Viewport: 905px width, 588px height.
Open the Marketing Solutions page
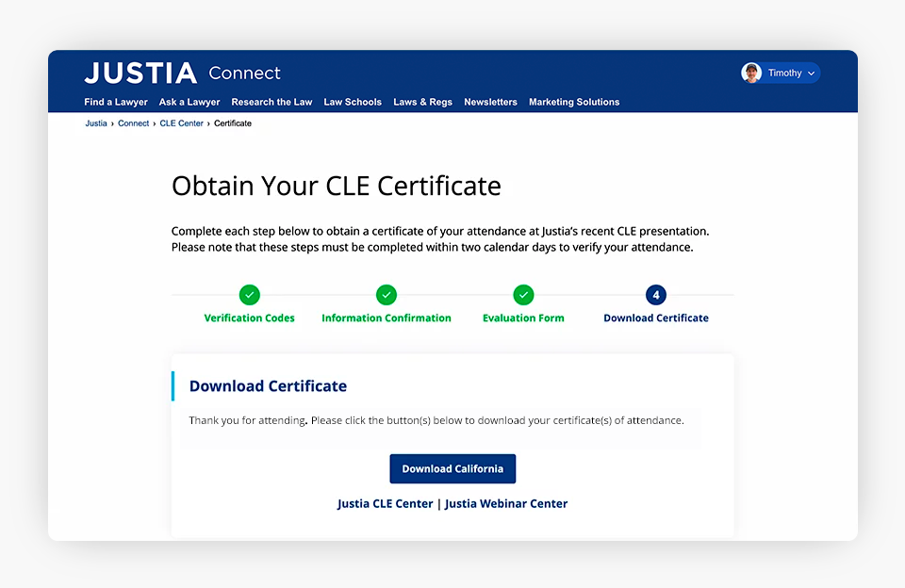click(574, 102)
